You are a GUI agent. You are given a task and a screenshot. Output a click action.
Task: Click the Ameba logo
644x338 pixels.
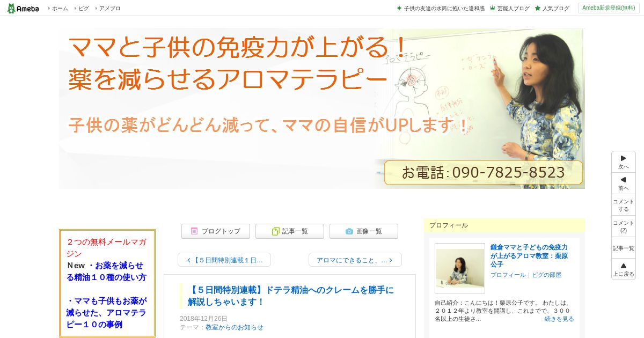pyautogui.click(x=23, y=8)
